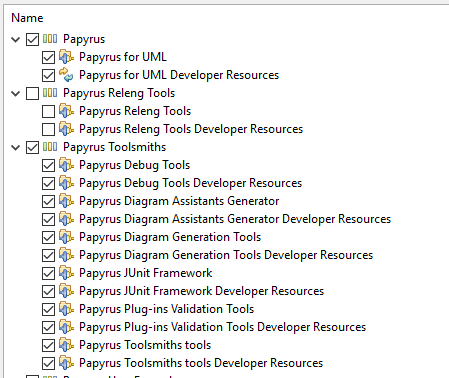Click the Papyrus Releng Tools category icon
Screen dimensions: 449x378
coord(50,93)
